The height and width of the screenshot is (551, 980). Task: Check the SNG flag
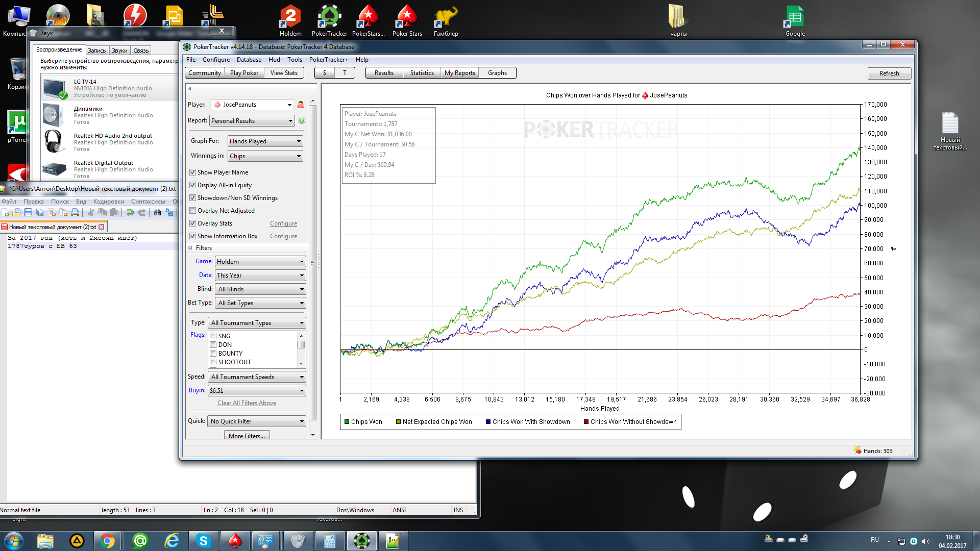click(x=213, y=336)
